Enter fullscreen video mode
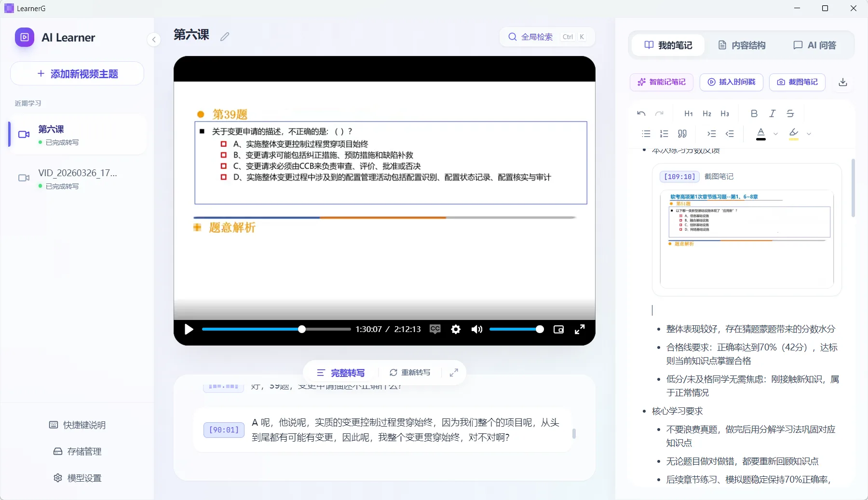The height and width of the screenshot is (500, 868). coord(580,330)
